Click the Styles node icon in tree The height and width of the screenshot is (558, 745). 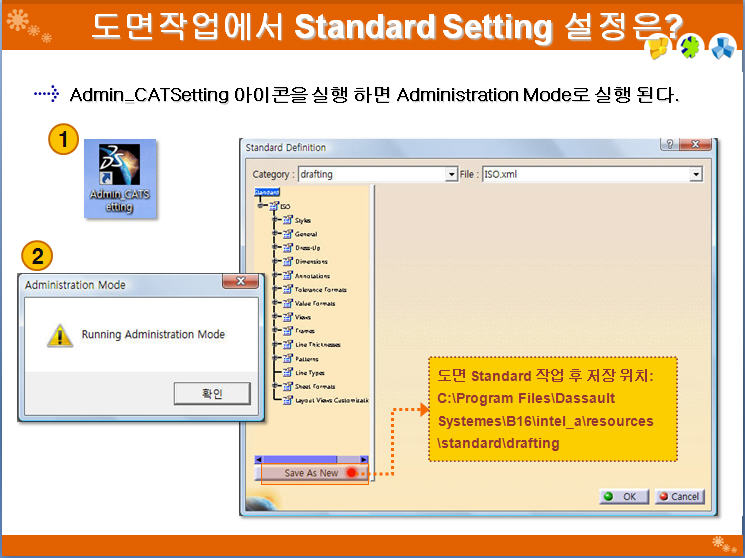point(287,220)
